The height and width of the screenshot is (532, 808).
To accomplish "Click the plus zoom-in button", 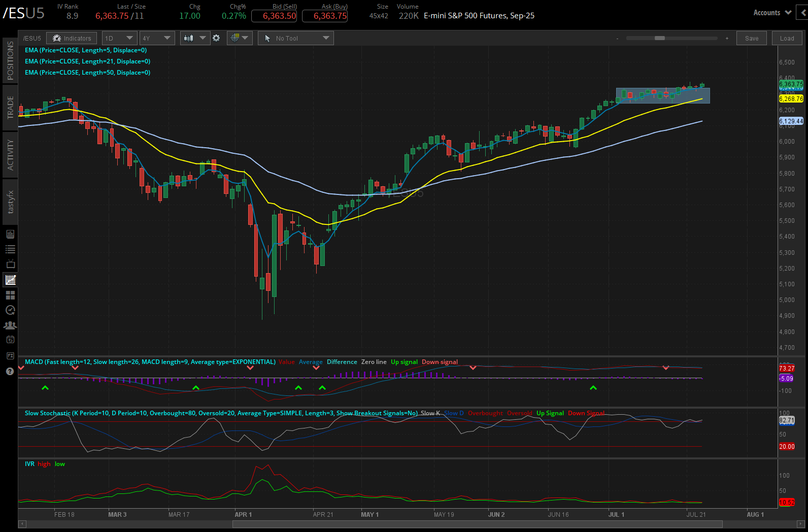I will click(x=727, y=38).
